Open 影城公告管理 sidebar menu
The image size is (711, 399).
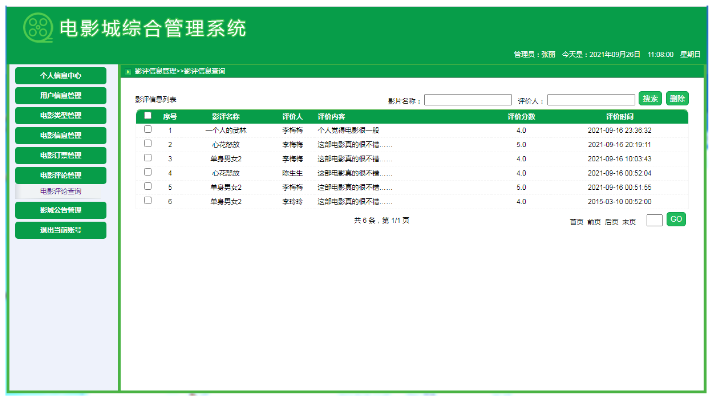61,210
